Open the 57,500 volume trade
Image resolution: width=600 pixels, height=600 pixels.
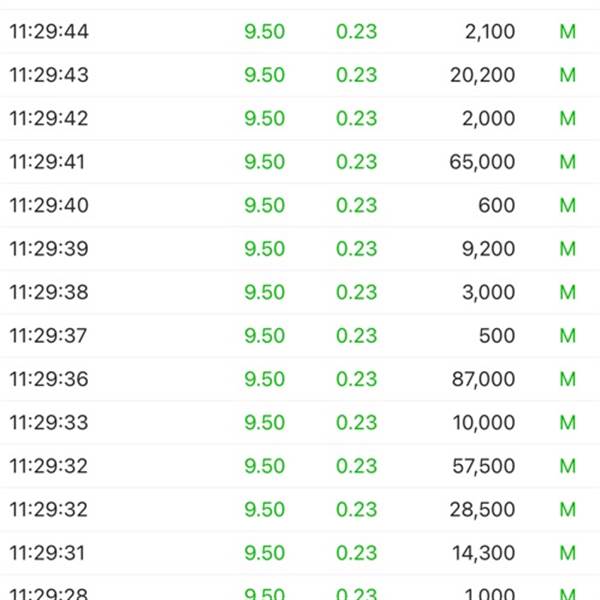[300, 466]
